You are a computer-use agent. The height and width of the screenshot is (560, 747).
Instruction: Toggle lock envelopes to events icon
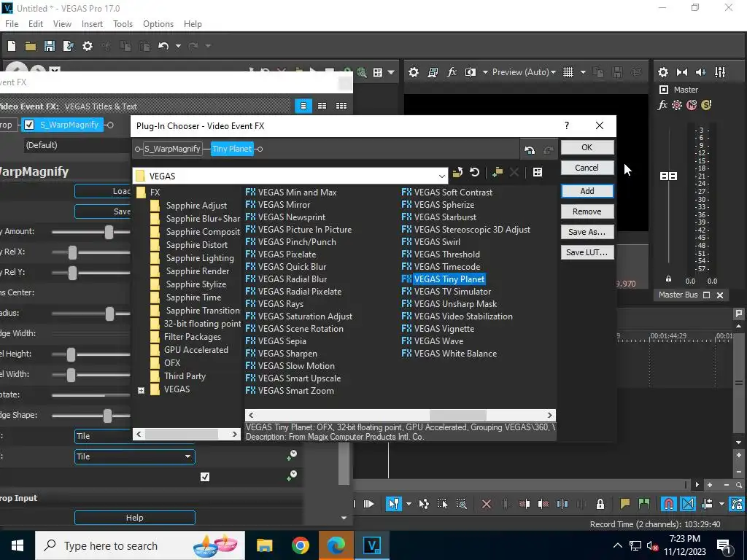click(x=737, y=504)
